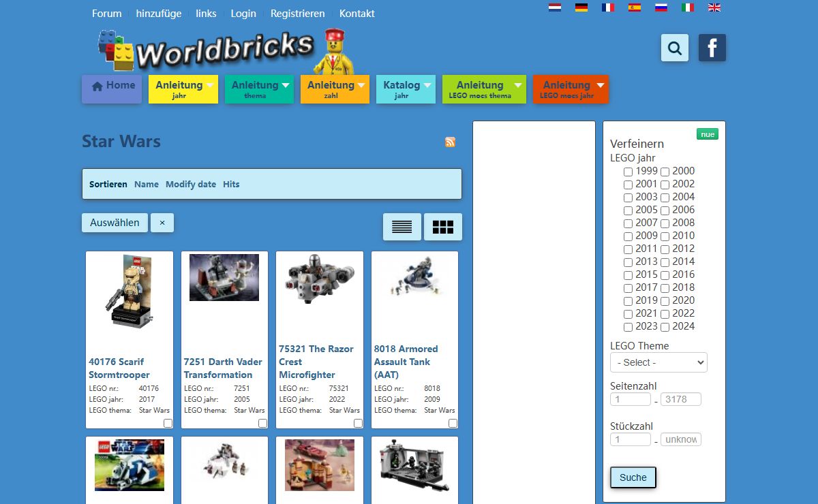This screenshot has width=818, height=504.
Task: Tick checkbox on 40176 Scarif Stormtrooper card
Action: (168, 423)
